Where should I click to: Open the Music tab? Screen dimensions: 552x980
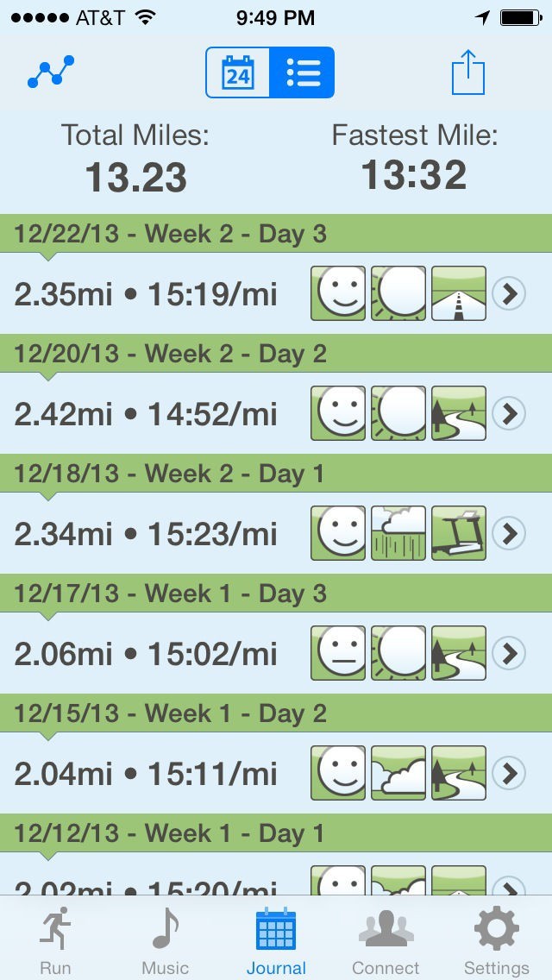click(x=165, y=940)
